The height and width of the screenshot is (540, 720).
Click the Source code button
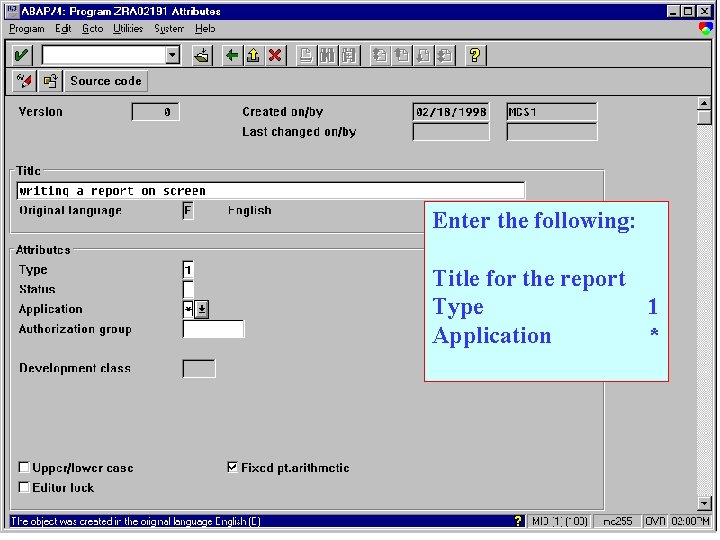pos(106,81)
